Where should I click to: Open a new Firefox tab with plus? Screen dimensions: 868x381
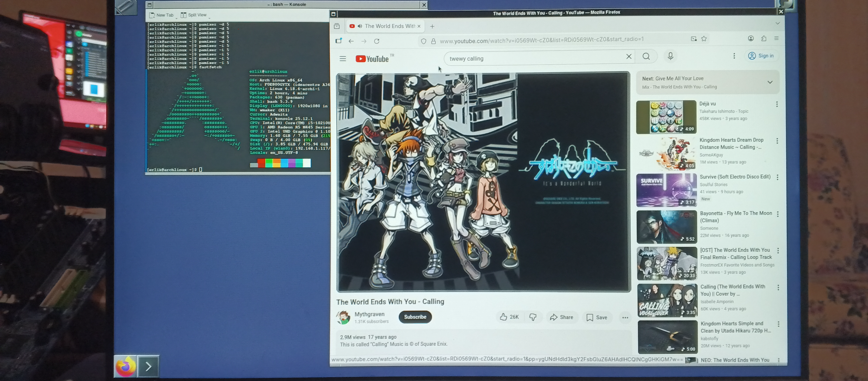tap(432, 26)
